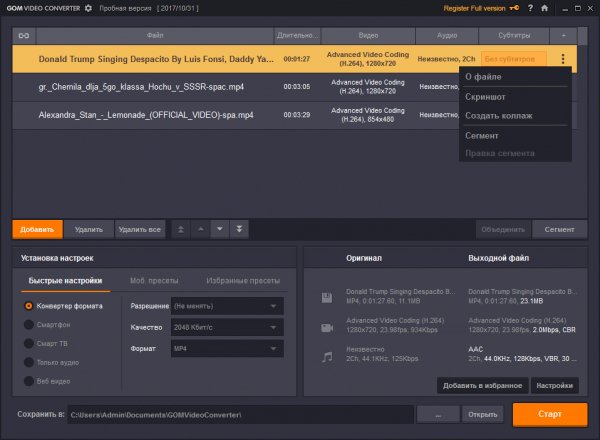The image size is (600, 440).
Task: Switch to Избранные пресеты tab
Action: click(243, 281)
